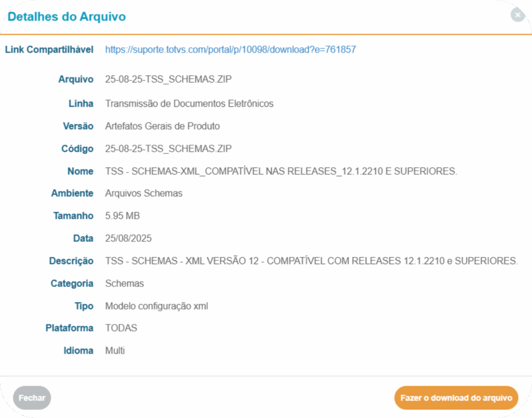Screen dimensions: 532x418
Task: Select the Transmissão de Documentos Eletrônicos text
Action: (189, 103)
